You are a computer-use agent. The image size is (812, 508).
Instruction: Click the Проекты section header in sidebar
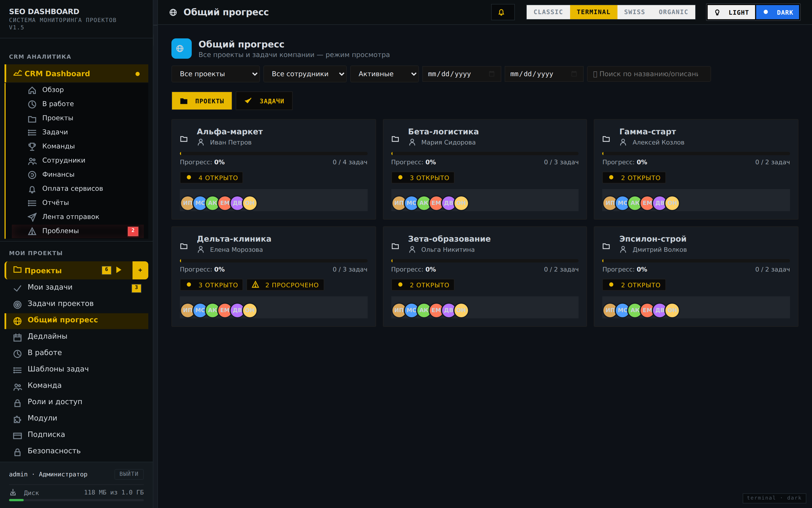tap(69, 270)
